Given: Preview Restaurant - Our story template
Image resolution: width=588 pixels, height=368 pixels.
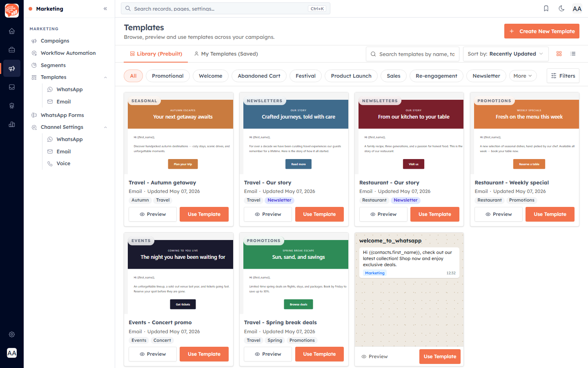Looking at the screenshot, I should tap(383, 214).
